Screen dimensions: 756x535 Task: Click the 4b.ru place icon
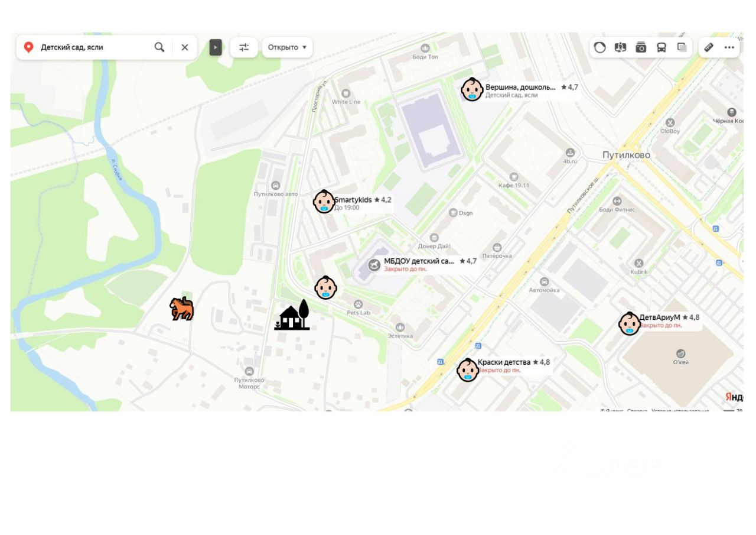click(570, 152)
